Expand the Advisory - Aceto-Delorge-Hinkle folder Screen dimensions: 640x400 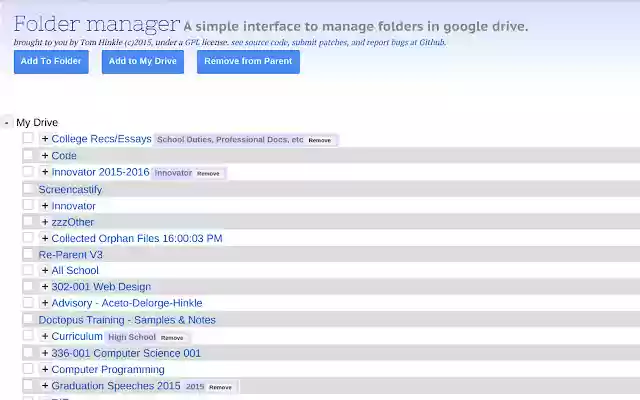pos(45,303)
